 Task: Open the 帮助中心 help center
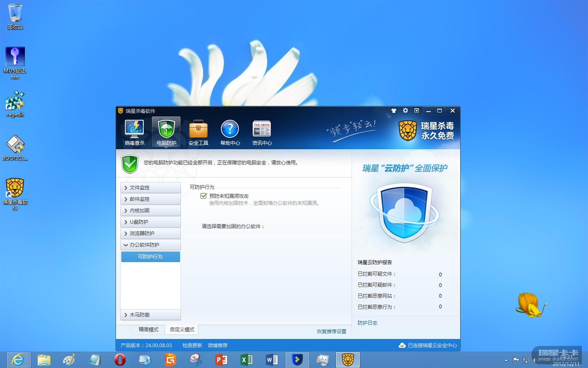pos(230,132)
